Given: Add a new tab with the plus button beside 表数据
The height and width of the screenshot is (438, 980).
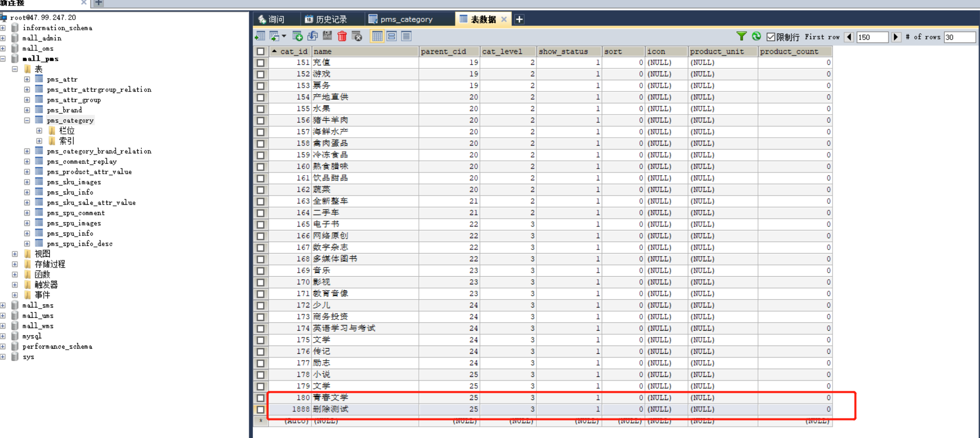Looking at the screenshot, I should [x=520, y=19].
